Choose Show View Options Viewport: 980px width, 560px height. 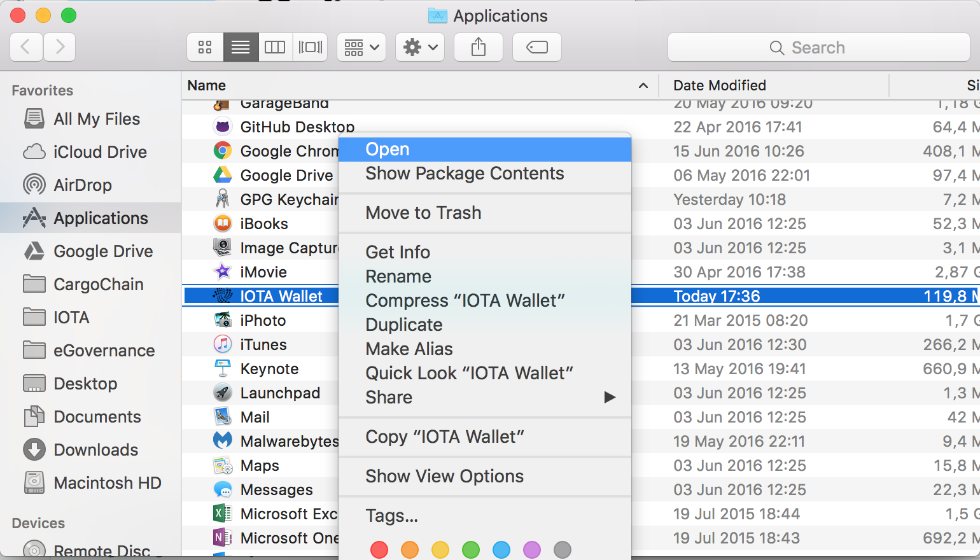[x=485, y=477]
